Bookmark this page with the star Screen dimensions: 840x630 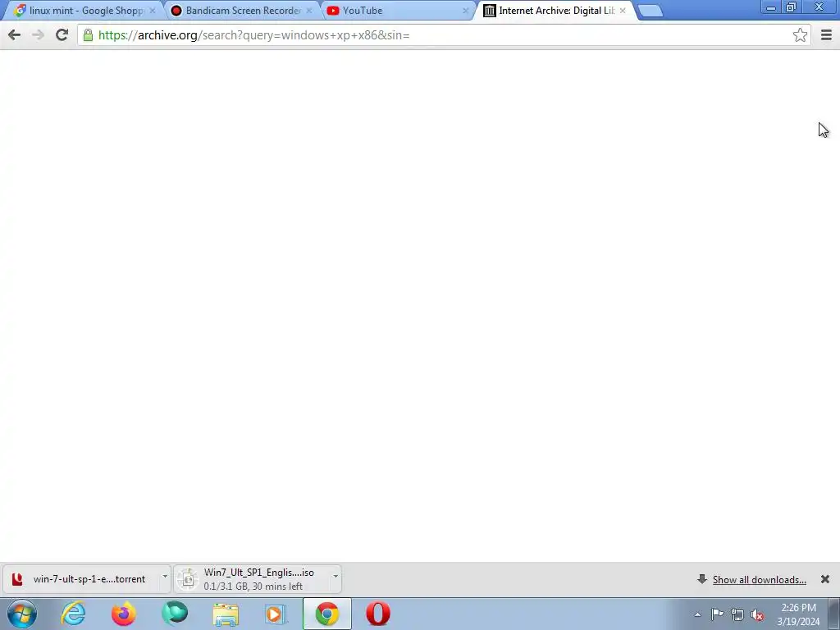(800, 35)
